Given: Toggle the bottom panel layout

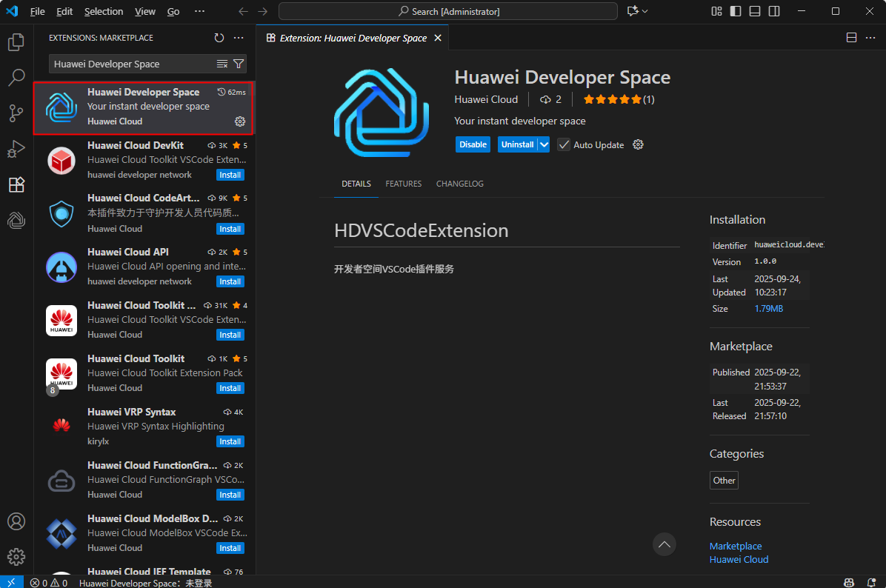Looking at the screenshot, I should [x=755, y=11].
